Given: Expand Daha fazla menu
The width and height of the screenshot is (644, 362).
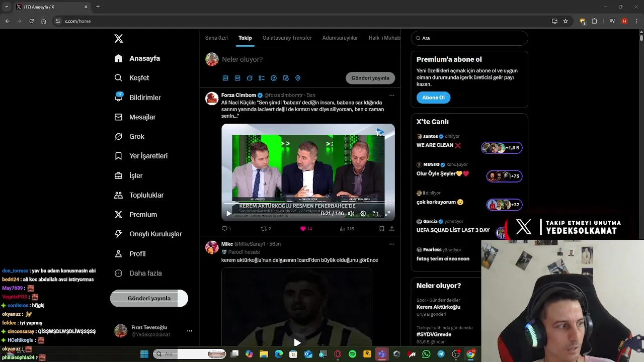Looking at the screenshot, I should [138, 273].
